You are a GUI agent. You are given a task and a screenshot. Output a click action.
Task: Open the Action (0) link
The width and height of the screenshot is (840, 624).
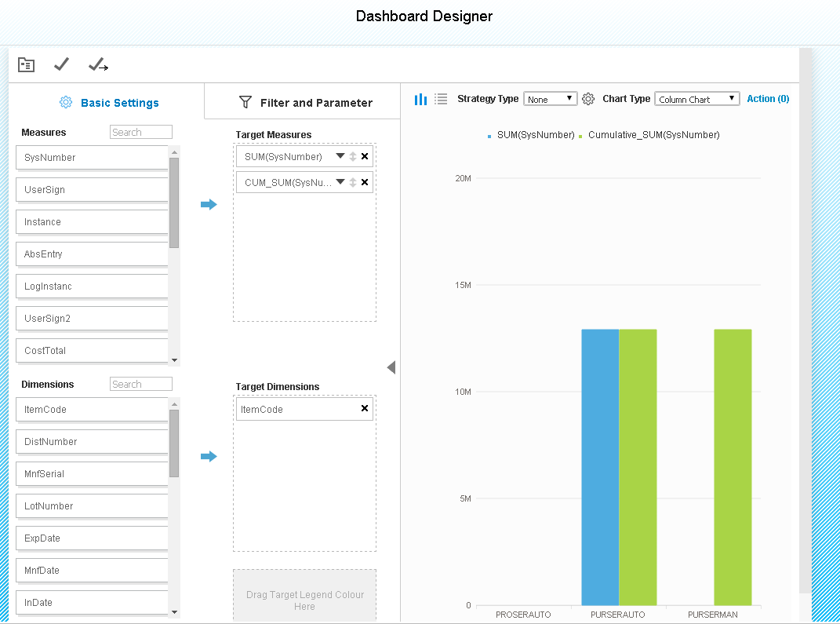[x=767, y=98]
